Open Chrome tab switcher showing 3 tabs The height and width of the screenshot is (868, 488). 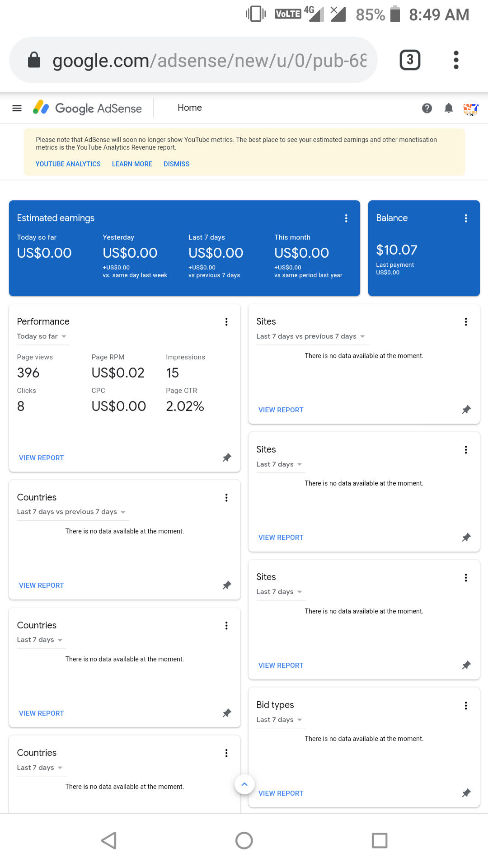410,60
